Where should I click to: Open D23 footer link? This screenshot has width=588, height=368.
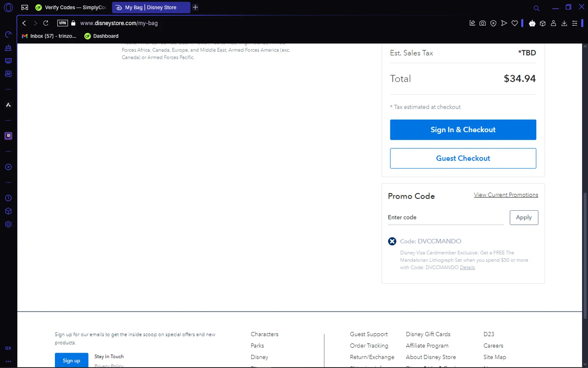coord(489,334)
